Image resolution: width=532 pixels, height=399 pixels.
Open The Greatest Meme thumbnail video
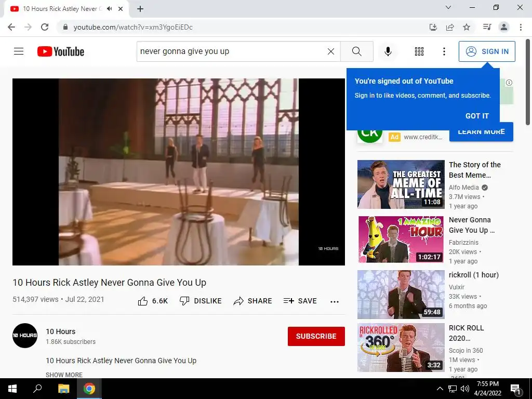(401, 184)
